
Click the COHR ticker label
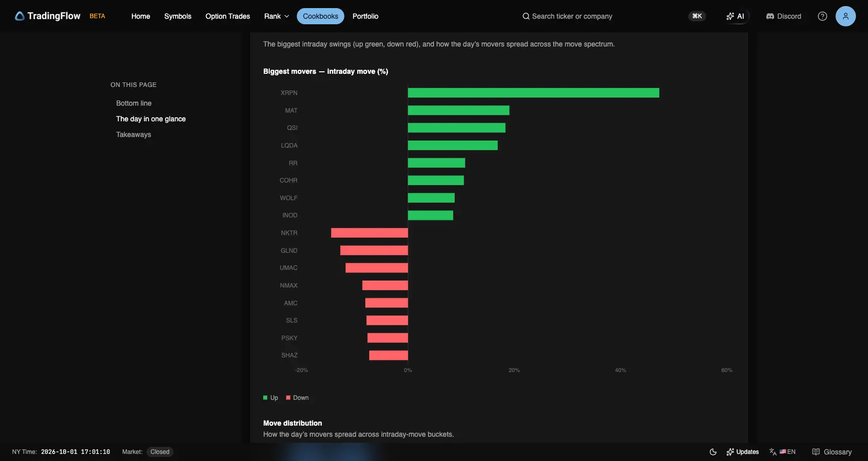click(288, 180)
